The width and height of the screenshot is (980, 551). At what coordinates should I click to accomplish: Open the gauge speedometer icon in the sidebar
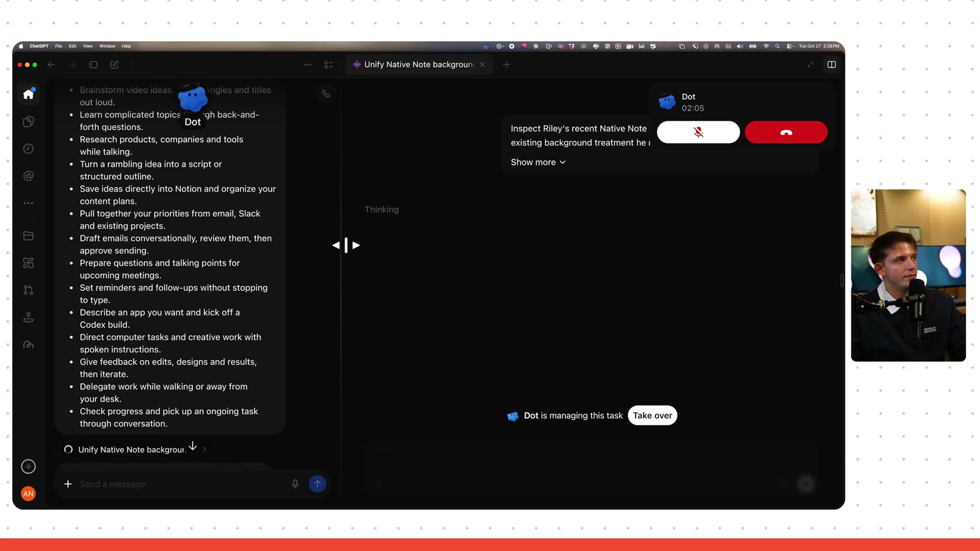pyautogui.click(x=29, y=345)
